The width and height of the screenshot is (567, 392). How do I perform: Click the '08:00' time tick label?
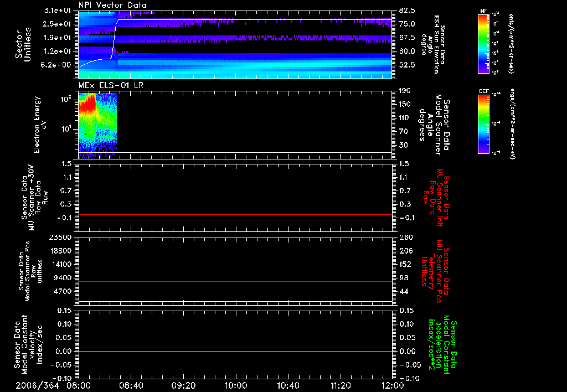79,385
